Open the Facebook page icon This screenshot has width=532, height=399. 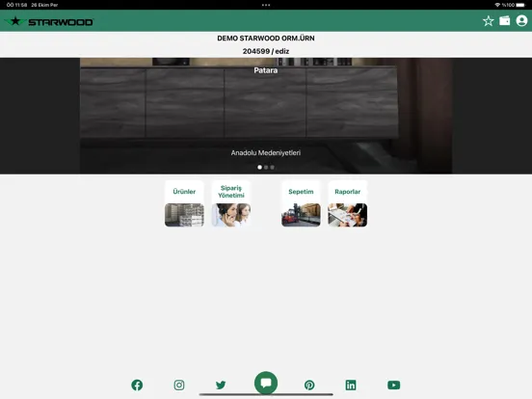[x=137, y=385]
